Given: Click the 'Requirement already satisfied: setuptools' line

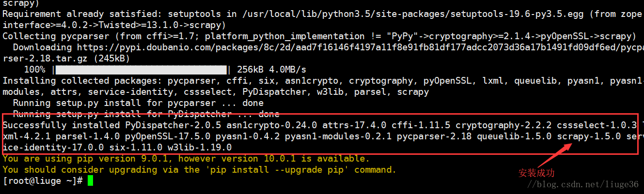Looking at the screenshot, I should [322, 14].
